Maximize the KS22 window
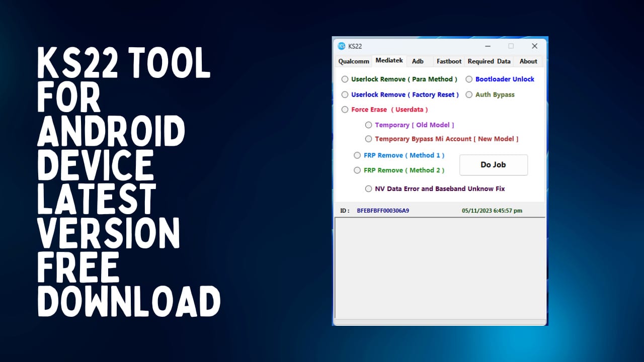The height and width of the screenshot is (362, 644). 511,46
